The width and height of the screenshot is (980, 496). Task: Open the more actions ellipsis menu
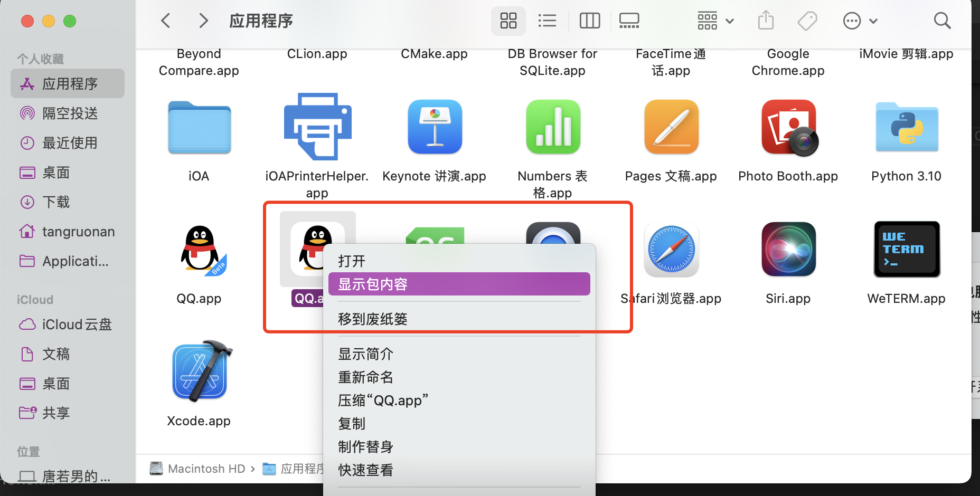[x=860, y=21]
